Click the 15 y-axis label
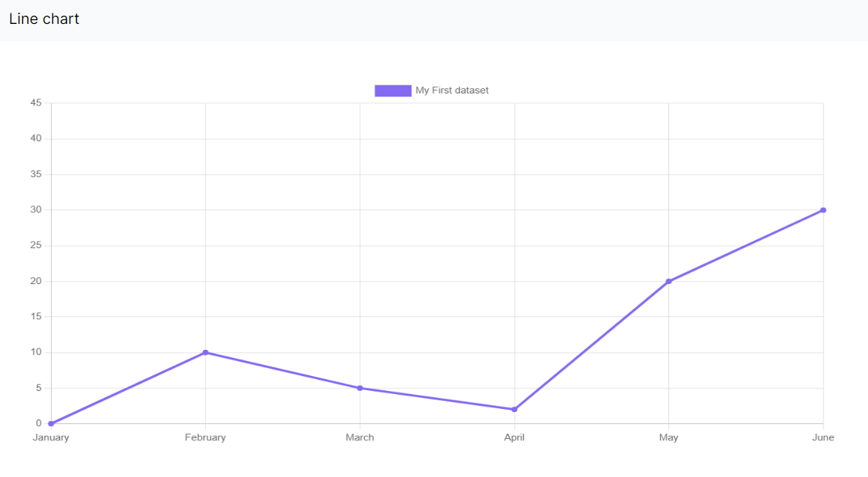 [x=36, y=316]
